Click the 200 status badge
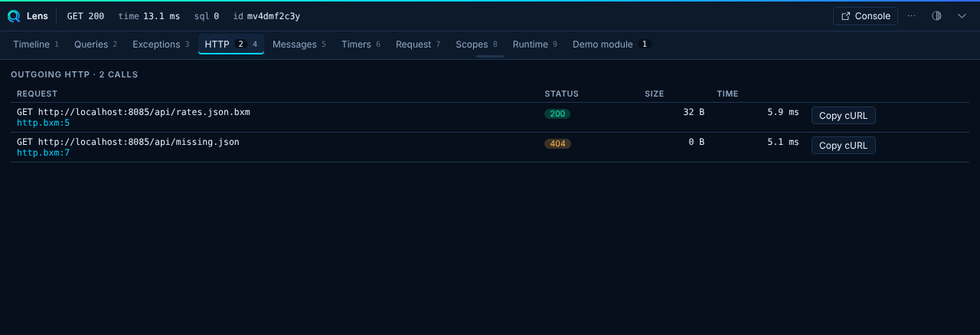 [557, 113]
